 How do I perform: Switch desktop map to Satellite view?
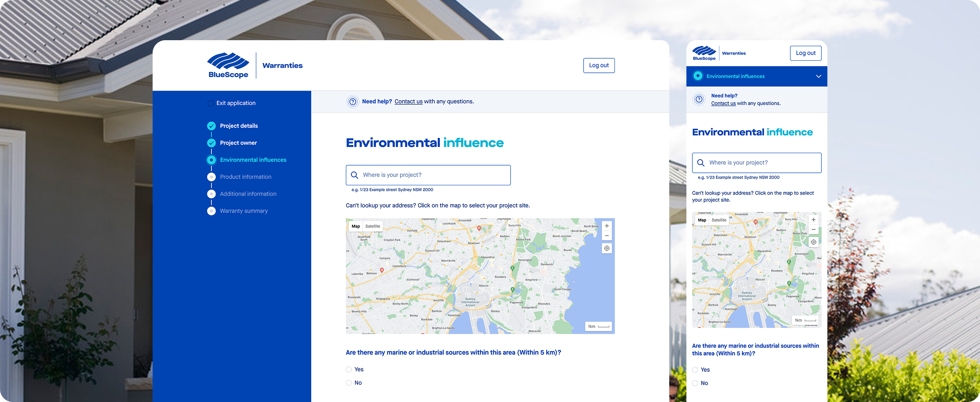point(372,226)
